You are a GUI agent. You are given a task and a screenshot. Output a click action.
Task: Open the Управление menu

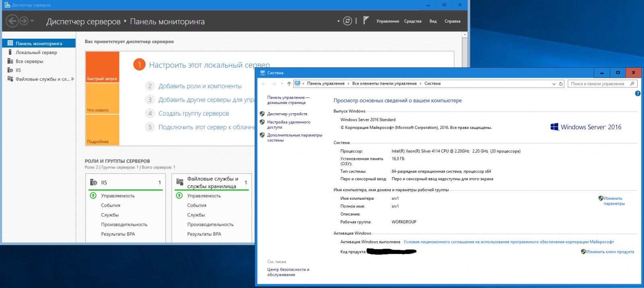(x=388, y=21)
